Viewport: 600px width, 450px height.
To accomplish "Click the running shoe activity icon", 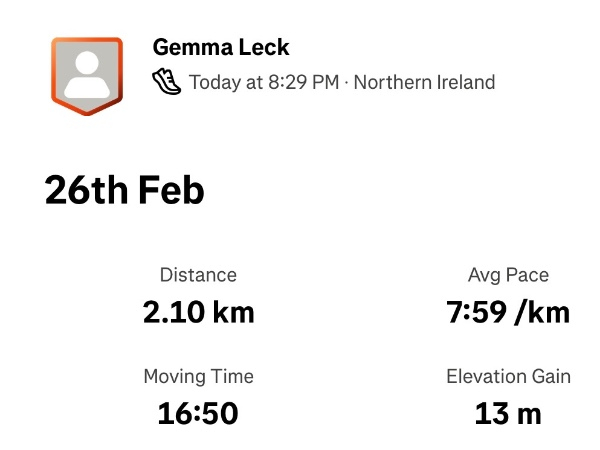I will (x=167, y=81).
